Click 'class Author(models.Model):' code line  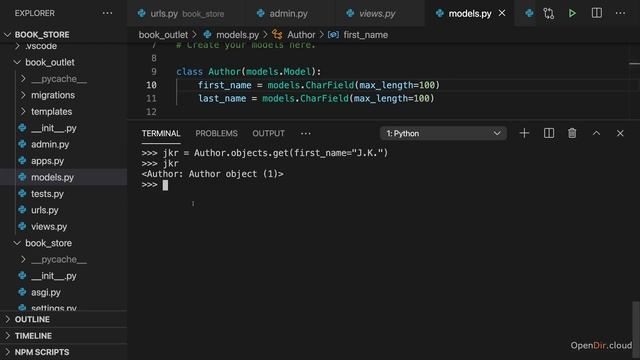click(x=249, y=71)
